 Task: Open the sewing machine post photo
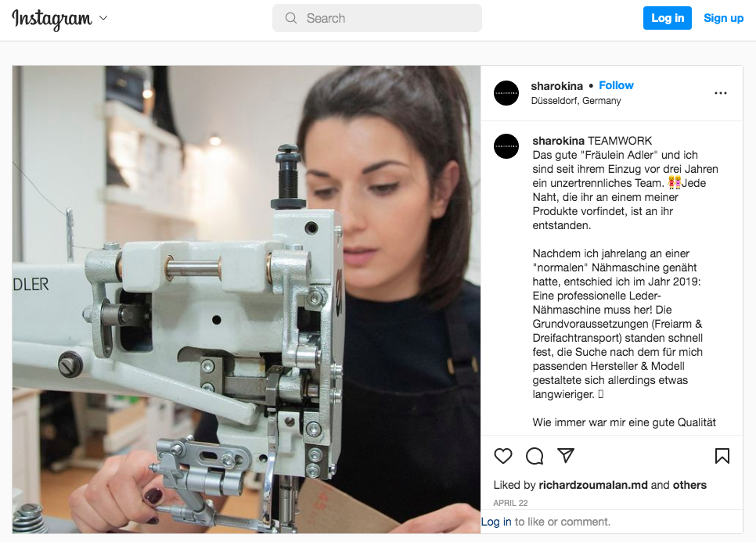(247, 300)
